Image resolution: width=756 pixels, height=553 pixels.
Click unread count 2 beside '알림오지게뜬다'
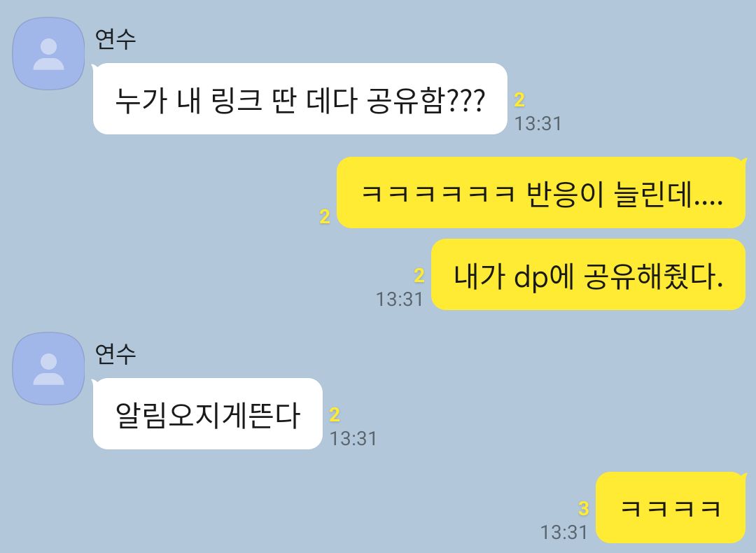[335, 414]
